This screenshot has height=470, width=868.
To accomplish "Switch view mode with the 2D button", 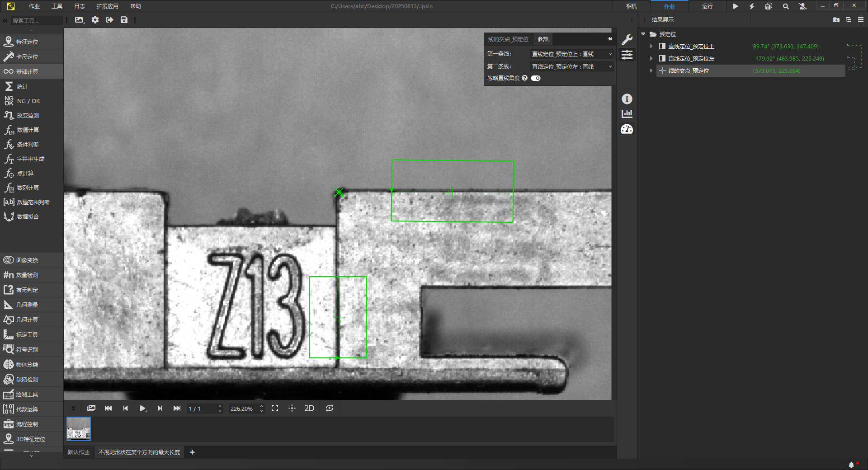I will pyautogui.click(x=309, y=409).
